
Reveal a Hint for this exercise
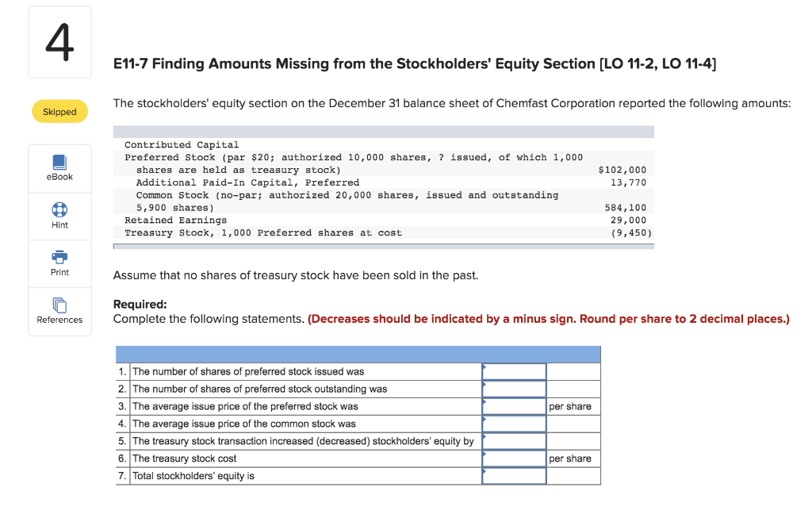pyautogui.click(x=59, y=216)
